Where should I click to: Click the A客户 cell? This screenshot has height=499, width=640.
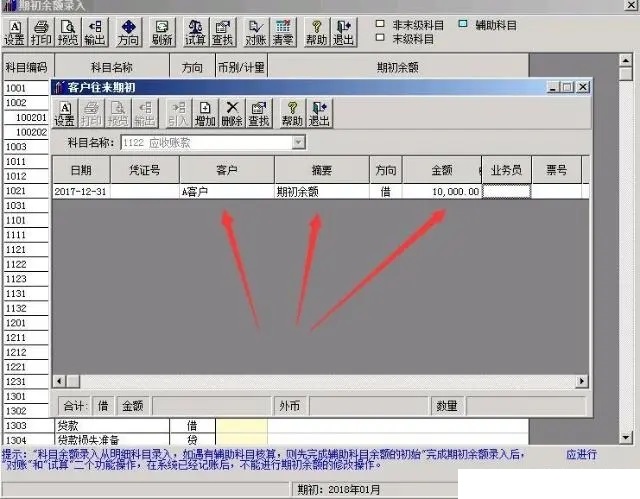tap(227, 191)
